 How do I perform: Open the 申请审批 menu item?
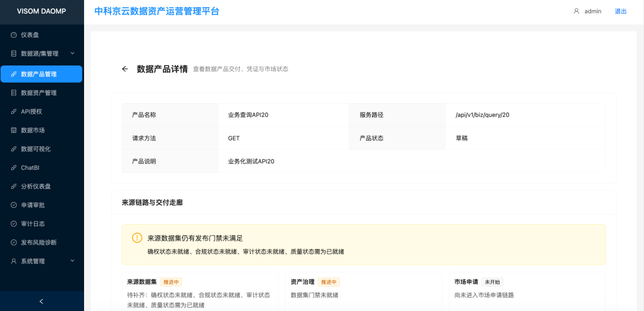click(42, 205)
